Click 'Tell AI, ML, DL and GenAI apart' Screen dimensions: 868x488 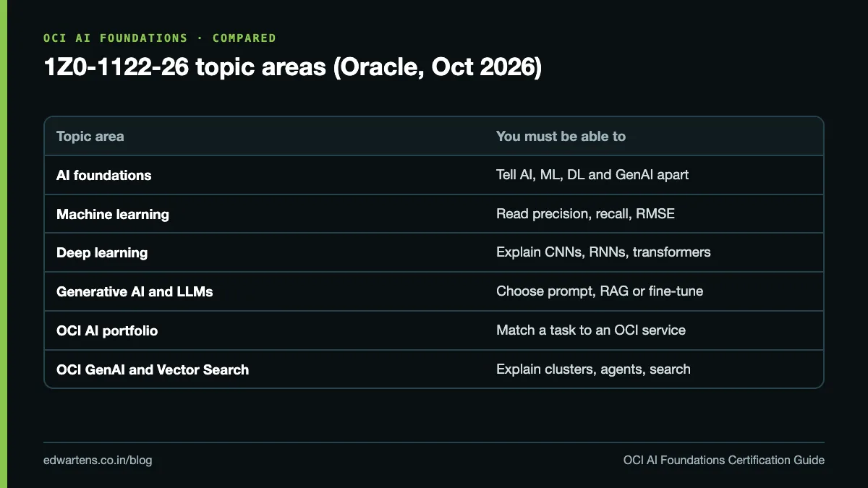click(x=592, y=175)
